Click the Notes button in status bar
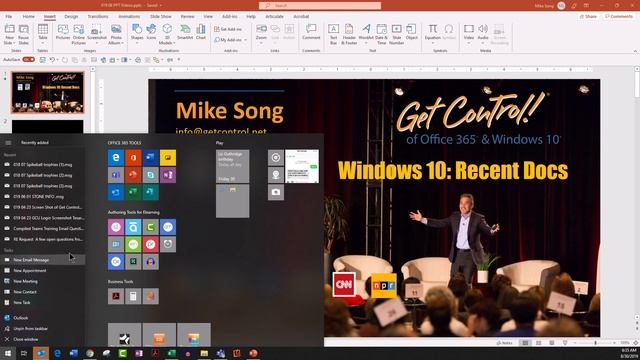The width and height of the screenshot is (640, 360). (x=504, y=343)
